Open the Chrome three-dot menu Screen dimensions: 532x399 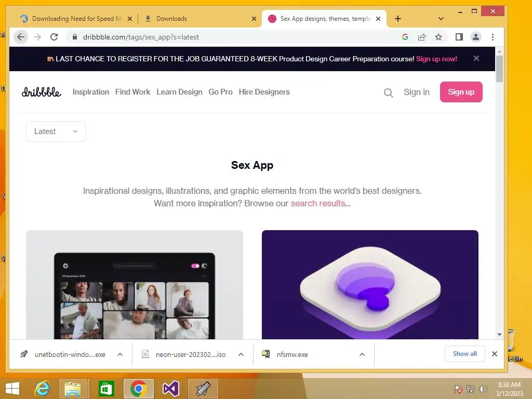(x=493, y=37)
